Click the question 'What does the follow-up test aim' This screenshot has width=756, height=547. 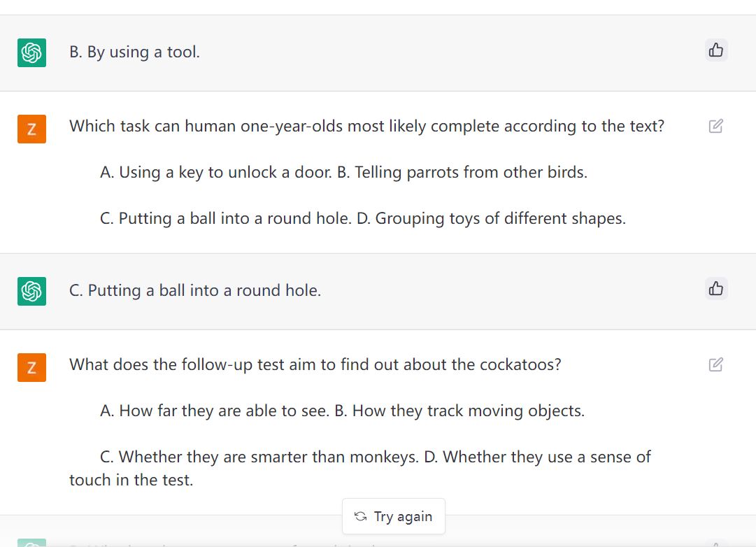coord(315,364)
